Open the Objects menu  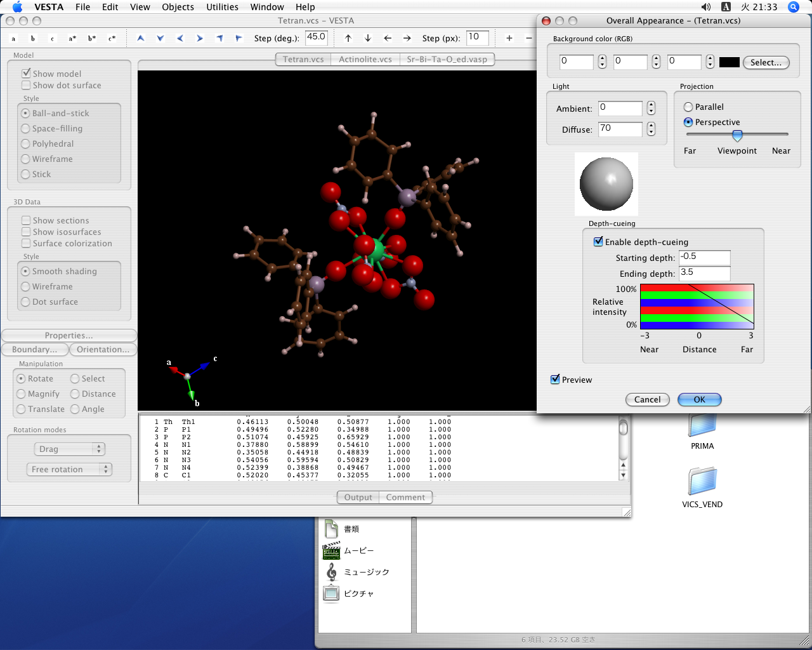(x=178, y=7)
